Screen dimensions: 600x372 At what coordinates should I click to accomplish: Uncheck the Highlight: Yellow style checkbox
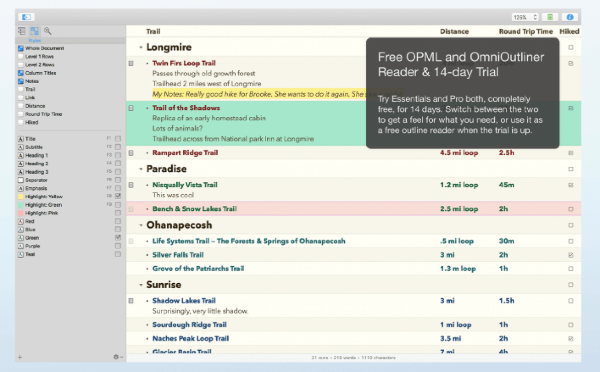[x=118, y=196]
